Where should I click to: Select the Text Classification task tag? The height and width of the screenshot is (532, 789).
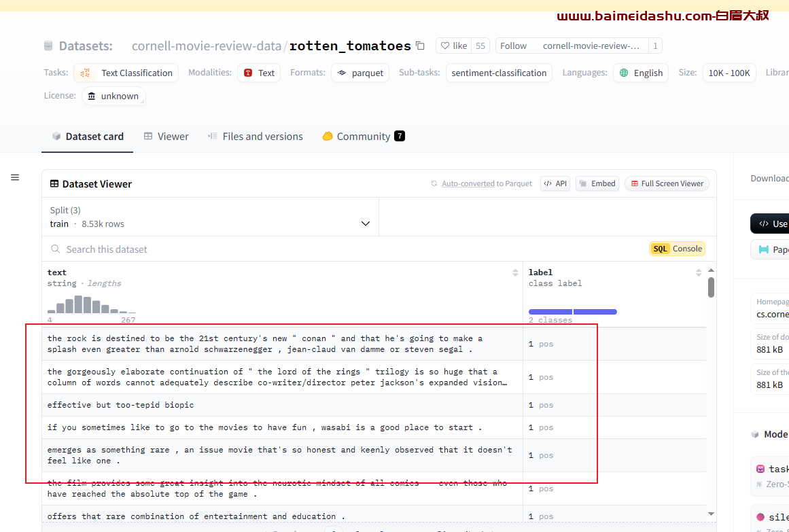click(x=126, y=73)
